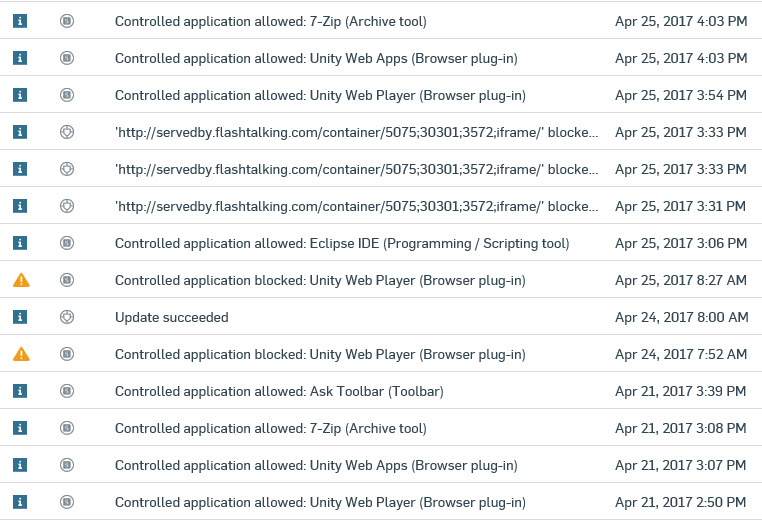Open the Ask Toolbar allowed event
This screenshot has width=762, height=526.
tap(279, 391)
